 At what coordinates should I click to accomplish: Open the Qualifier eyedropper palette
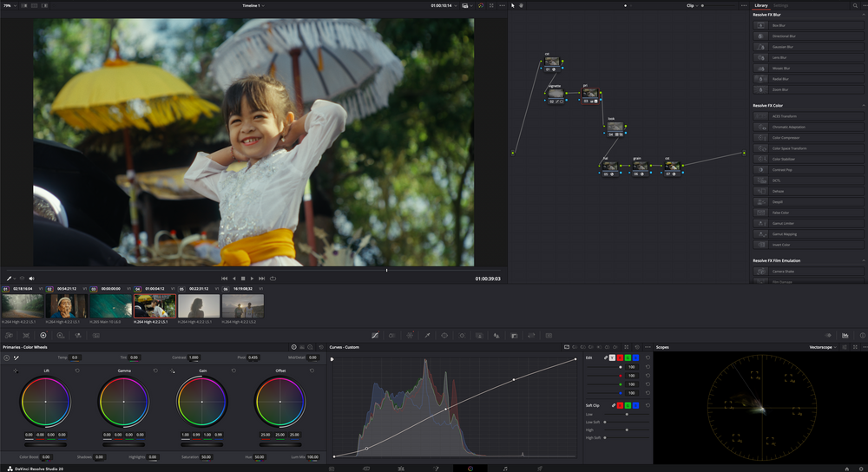[x=427, y=335]
